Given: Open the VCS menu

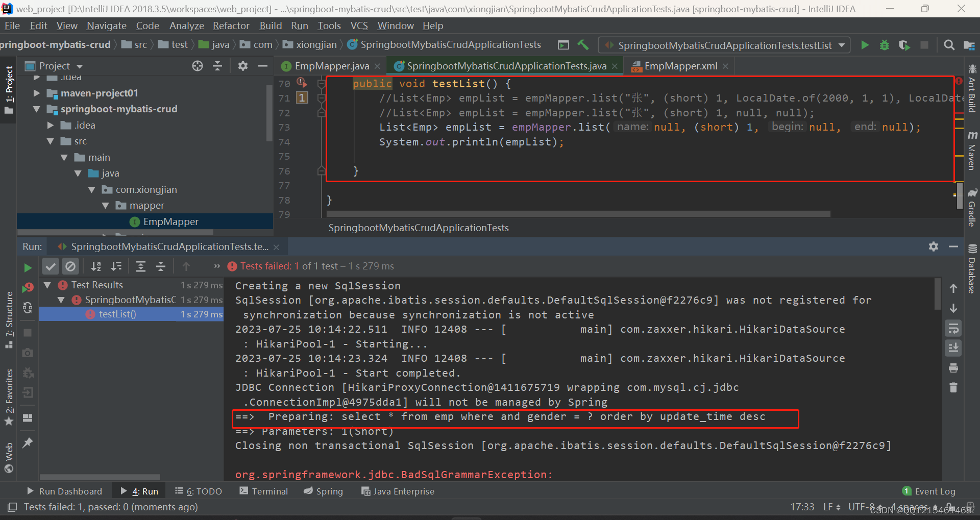Looking at the screenshot, I should click(x=359, y=26).
